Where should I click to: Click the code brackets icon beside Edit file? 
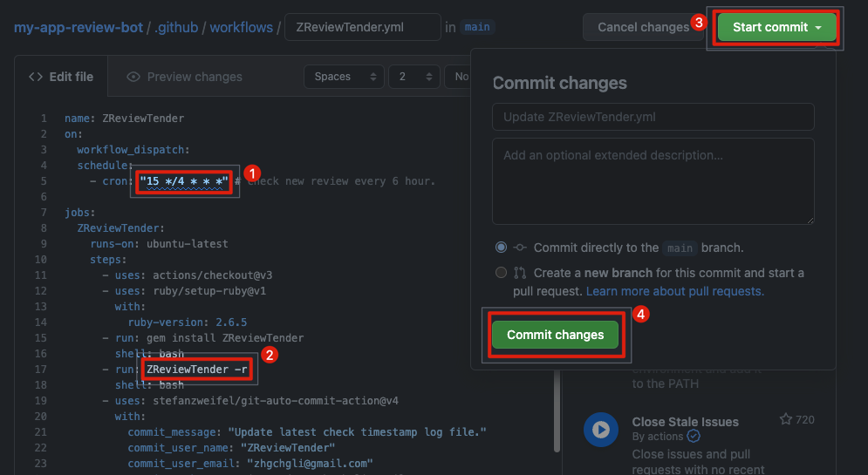click(36, 77)
